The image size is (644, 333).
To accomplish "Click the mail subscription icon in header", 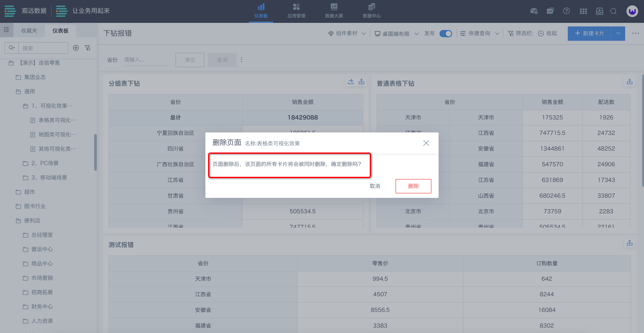I will click(x=534, y=11).
